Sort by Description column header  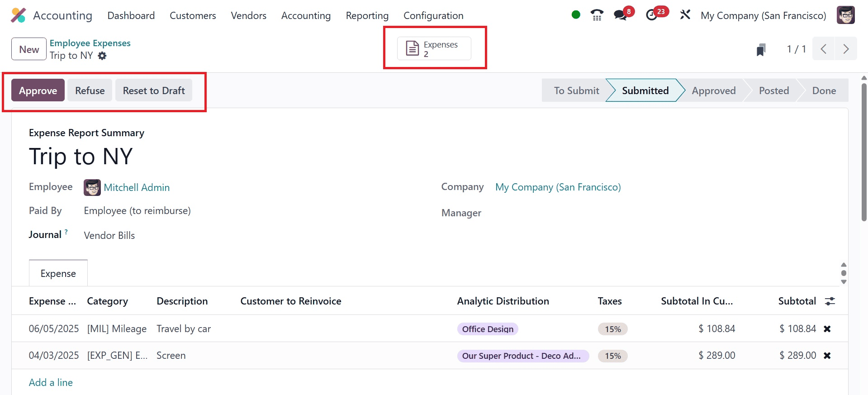(x=182, y=301)
